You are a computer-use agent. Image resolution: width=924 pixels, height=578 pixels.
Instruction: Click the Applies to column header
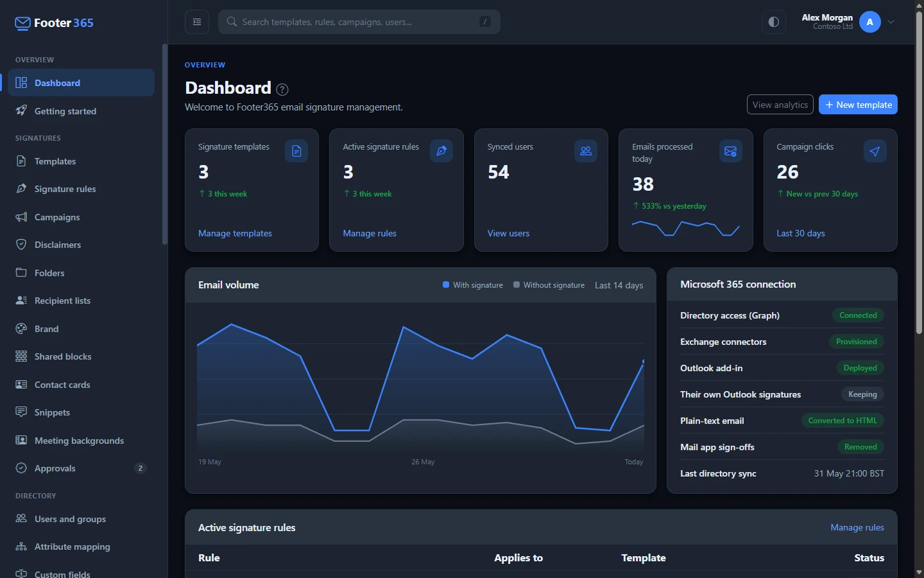518,557
